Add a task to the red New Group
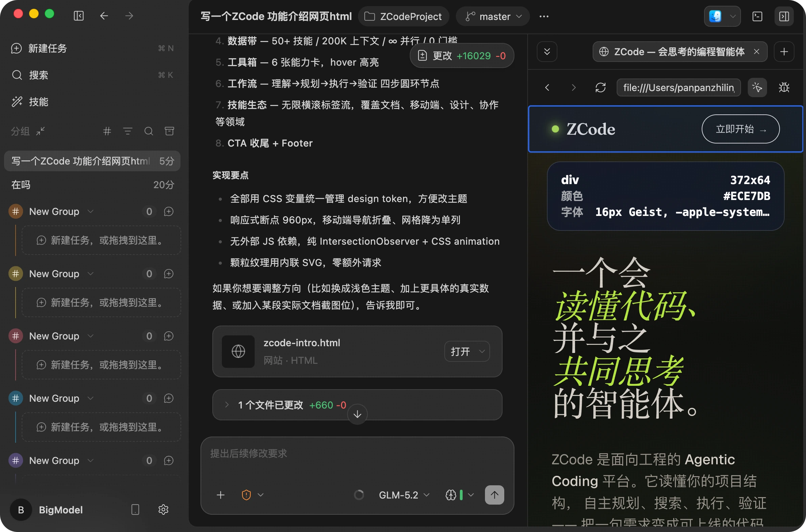806x532 pixels. 169,336
